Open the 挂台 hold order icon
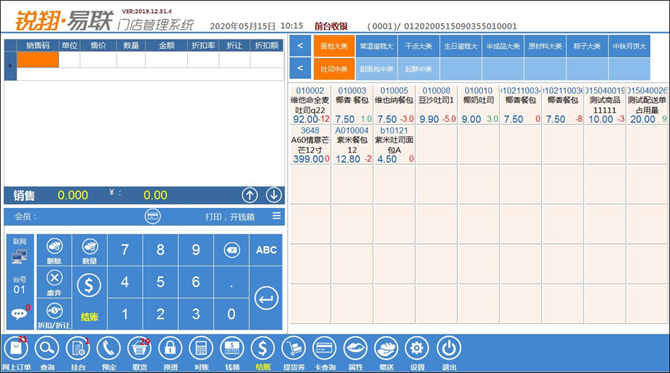Viewport: 670px width, 373px height. [78, 353]
